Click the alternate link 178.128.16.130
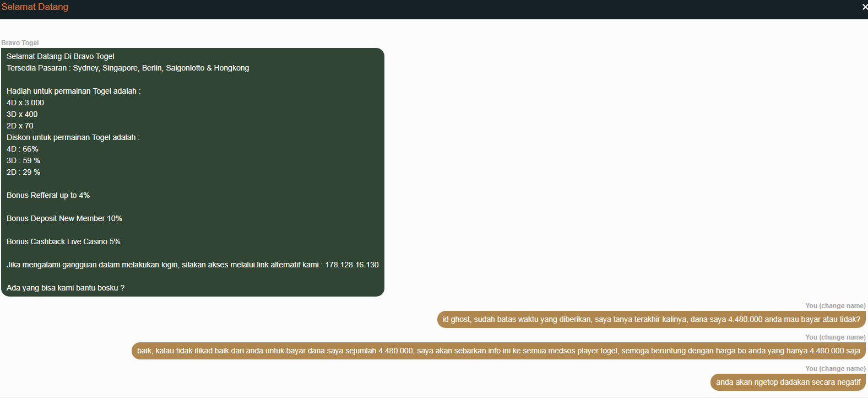This screenshot has height=398, width=868. [x=352, y=265]
